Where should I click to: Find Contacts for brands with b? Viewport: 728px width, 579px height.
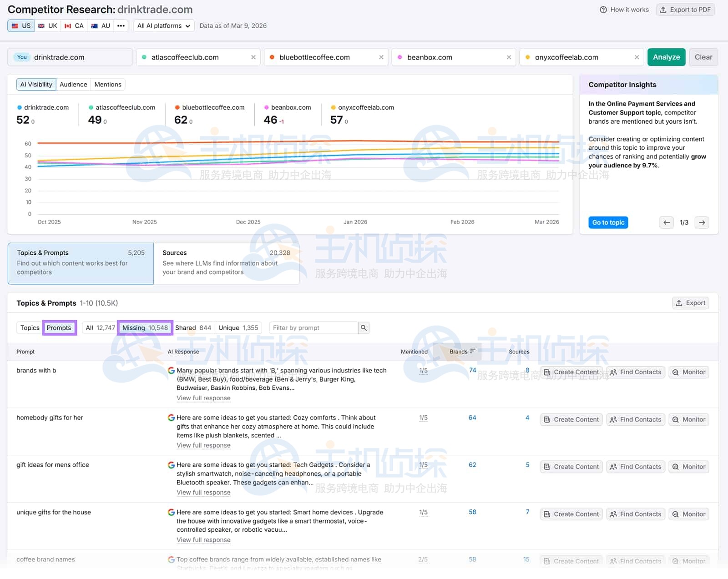(x=636, y=372)
